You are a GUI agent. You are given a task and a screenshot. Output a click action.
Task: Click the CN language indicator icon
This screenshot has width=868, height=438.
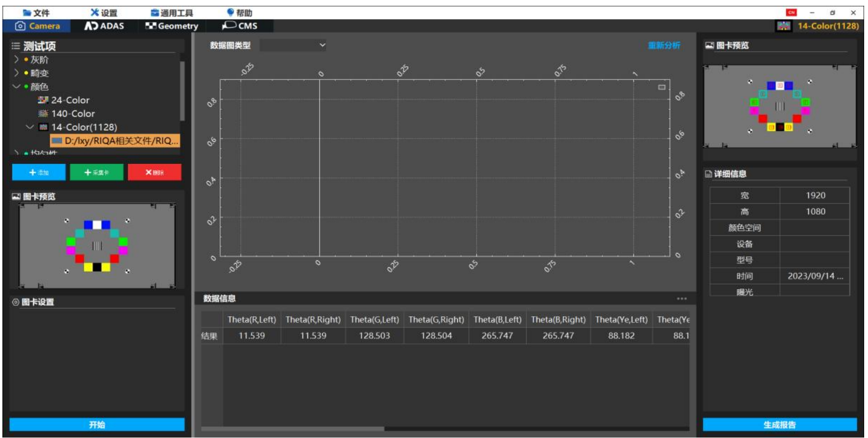pyautogui.click(x=791, y=12)
